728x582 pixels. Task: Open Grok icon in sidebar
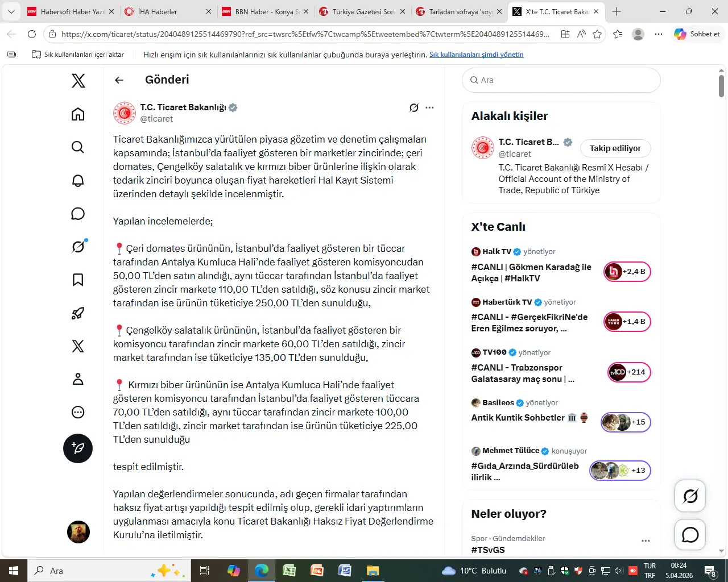(78, 247)
